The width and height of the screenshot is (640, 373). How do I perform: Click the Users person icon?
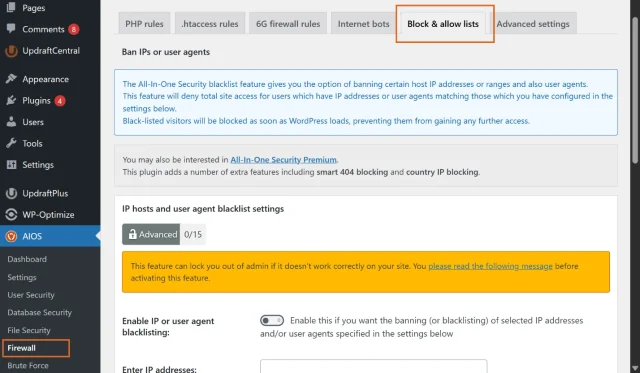[11, 122]
